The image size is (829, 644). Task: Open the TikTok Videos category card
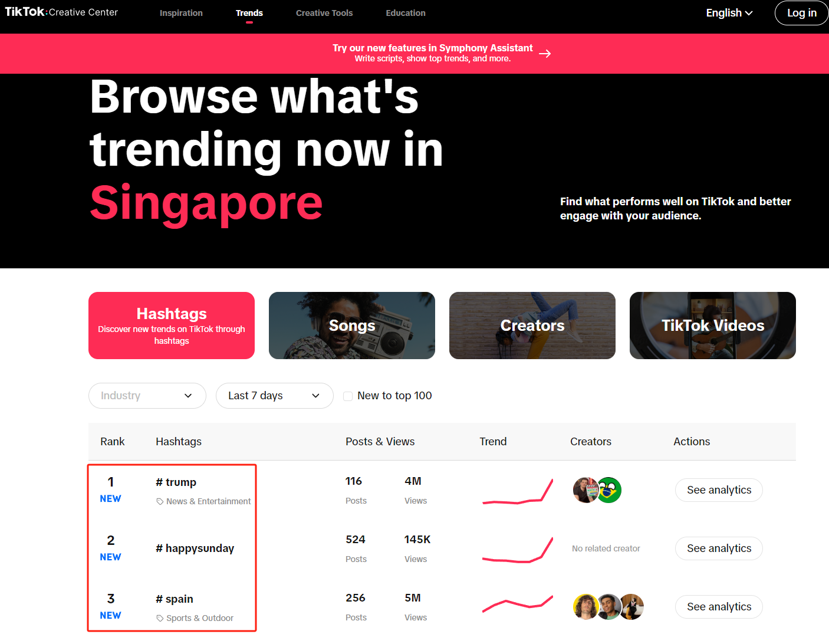[x=712, y=326]
